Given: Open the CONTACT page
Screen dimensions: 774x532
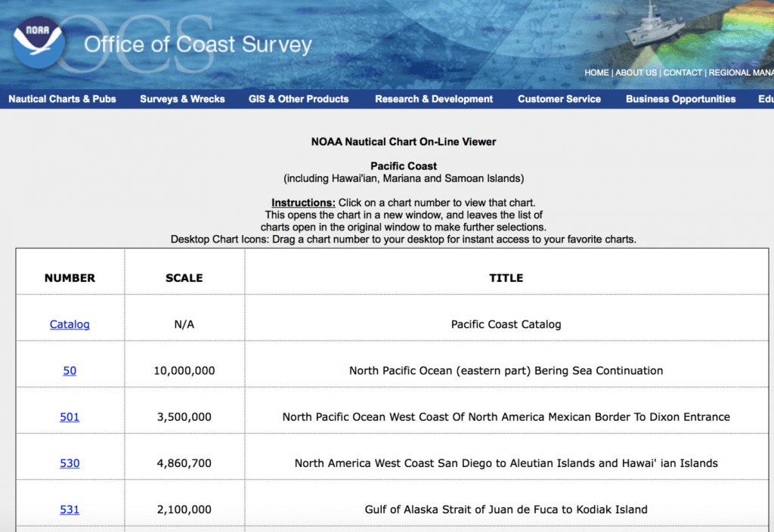Looking at the screenshot, I should tap(683, 73).
